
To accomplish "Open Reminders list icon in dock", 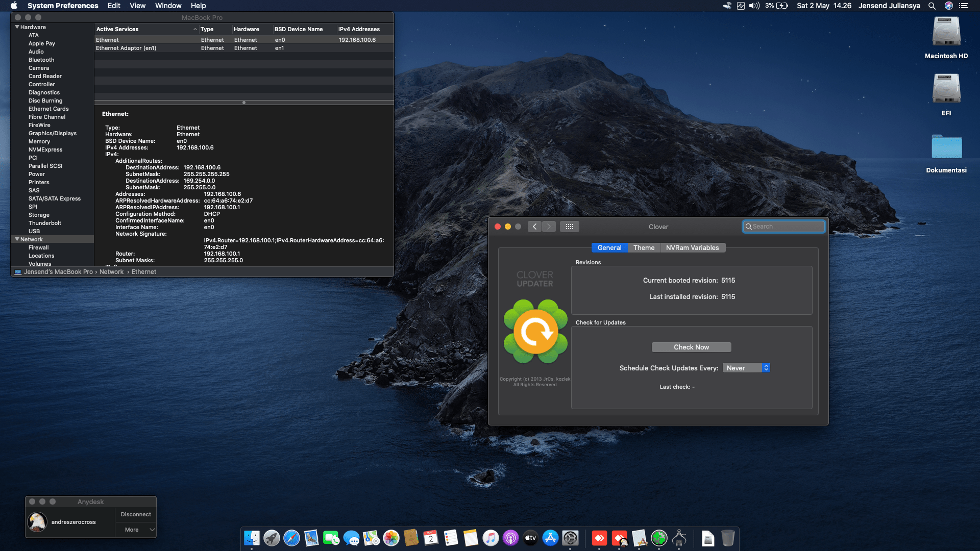I will tap(451, 538).
